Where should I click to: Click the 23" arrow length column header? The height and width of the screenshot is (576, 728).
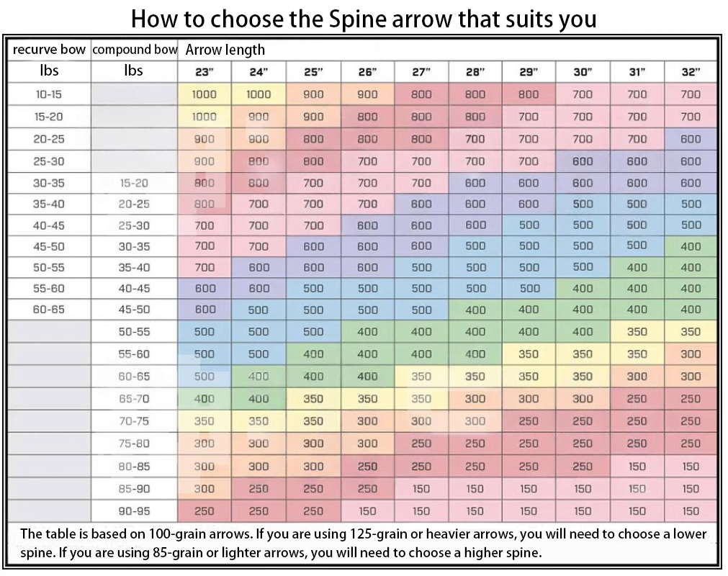click(x=205, y=72)
